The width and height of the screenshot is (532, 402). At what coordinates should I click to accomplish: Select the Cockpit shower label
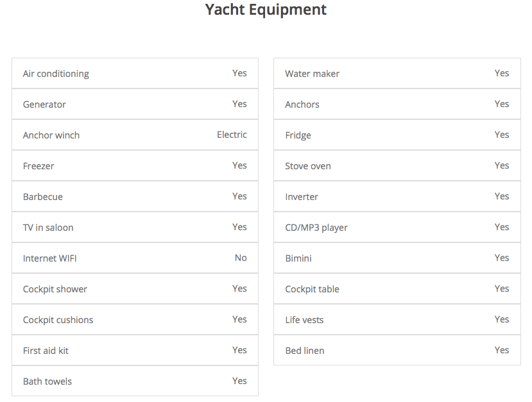(x=55, y=289)
